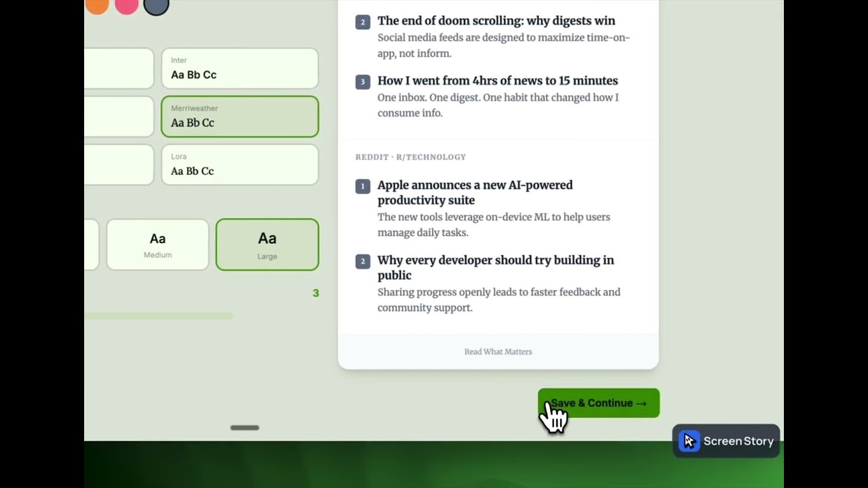Select the Lora font option

pyautogui.click(x=240, y=165)
